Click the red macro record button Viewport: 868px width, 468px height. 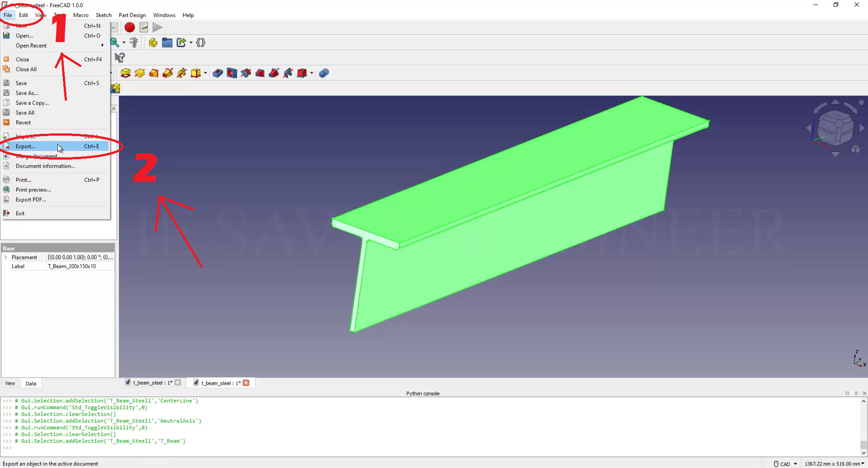[x=130, y=28]
